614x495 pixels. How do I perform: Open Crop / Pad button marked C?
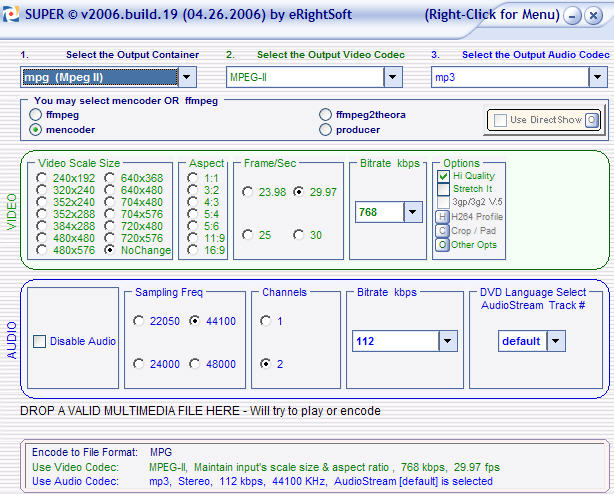442,231
